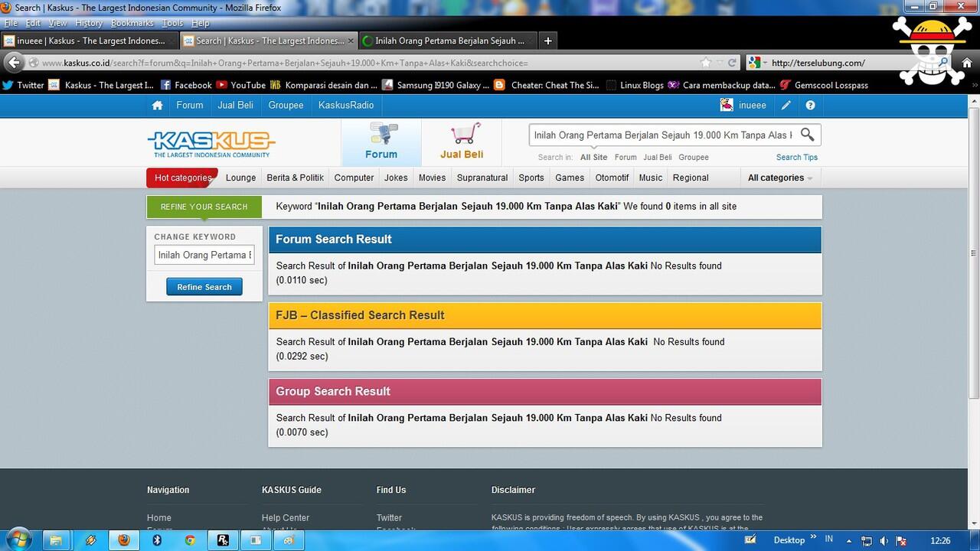Click the browser URL address bar
Viewport: 980px width, 551px height.
[x=367, y=63]
